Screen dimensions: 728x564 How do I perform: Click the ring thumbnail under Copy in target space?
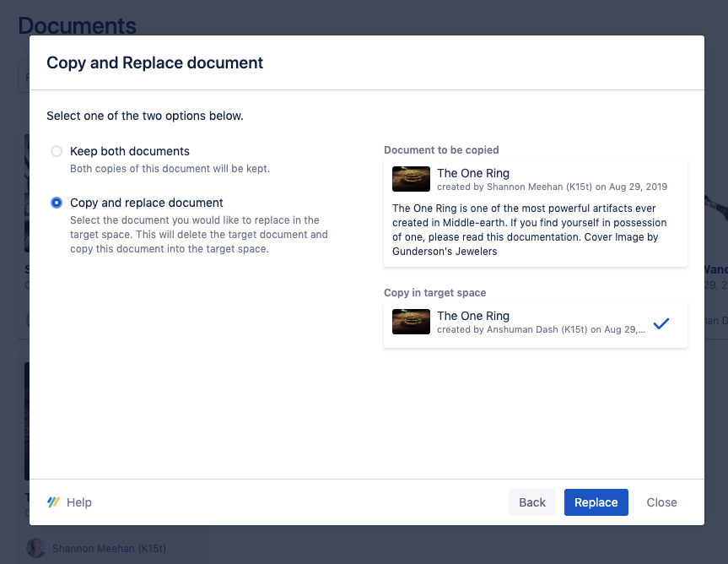[412, 322]
